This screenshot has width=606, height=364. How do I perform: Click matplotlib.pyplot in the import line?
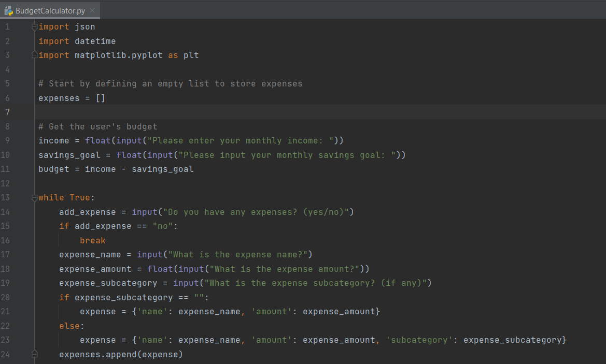pyautogui.click(x=118, y=55)
